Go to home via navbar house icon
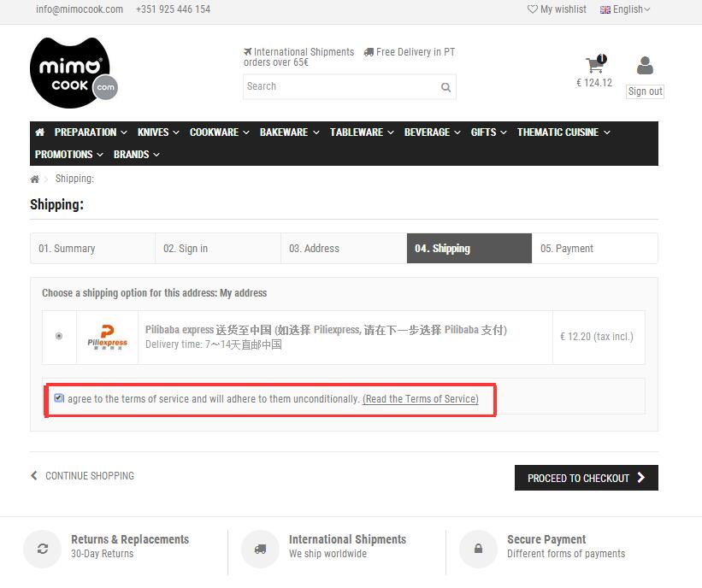 click(40, 132)
